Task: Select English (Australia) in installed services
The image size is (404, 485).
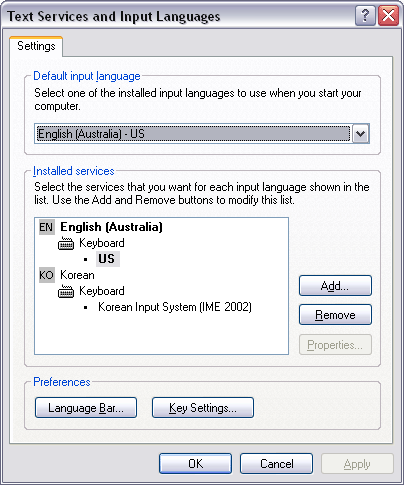Action: pyautogui.click(x=111, y=227)
